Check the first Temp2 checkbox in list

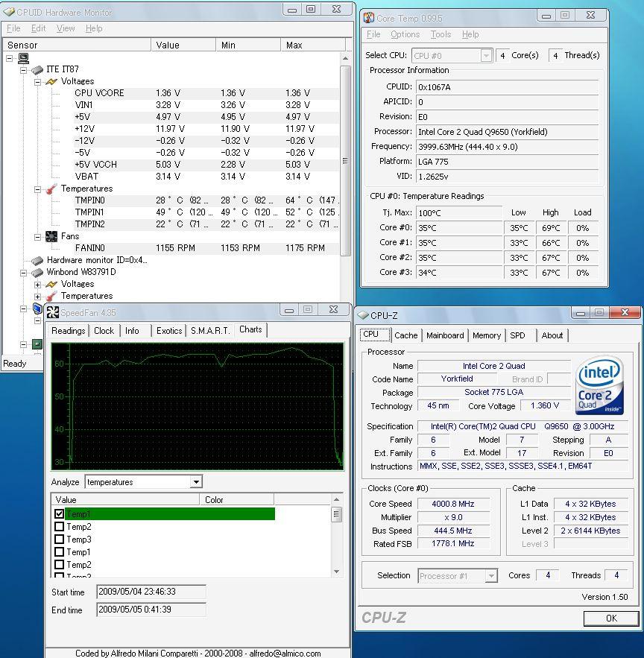click(60, 527)
